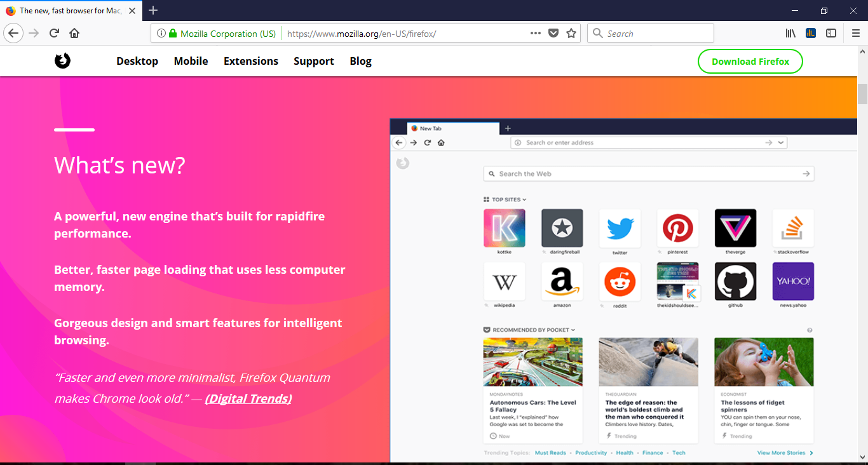Image resolution: width=868 pixels, height=465 pixels.
Task: Select the Support menu item
Action: click(314, 60)
